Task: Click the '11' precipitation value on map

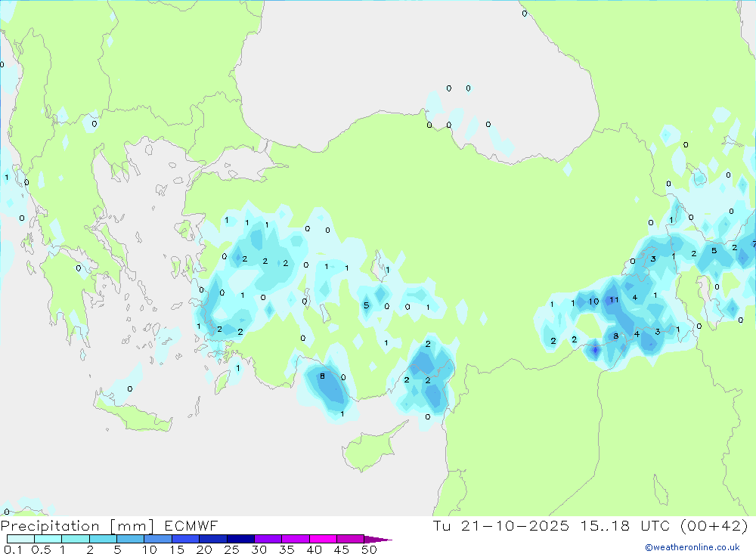Action: pos(614,300)
